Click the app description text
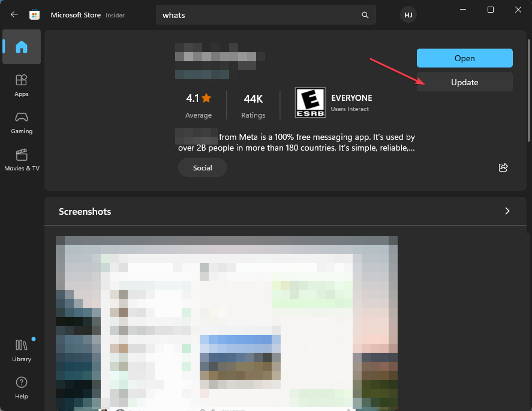Viewport: 532px width, 411px height. pos(296,143)
